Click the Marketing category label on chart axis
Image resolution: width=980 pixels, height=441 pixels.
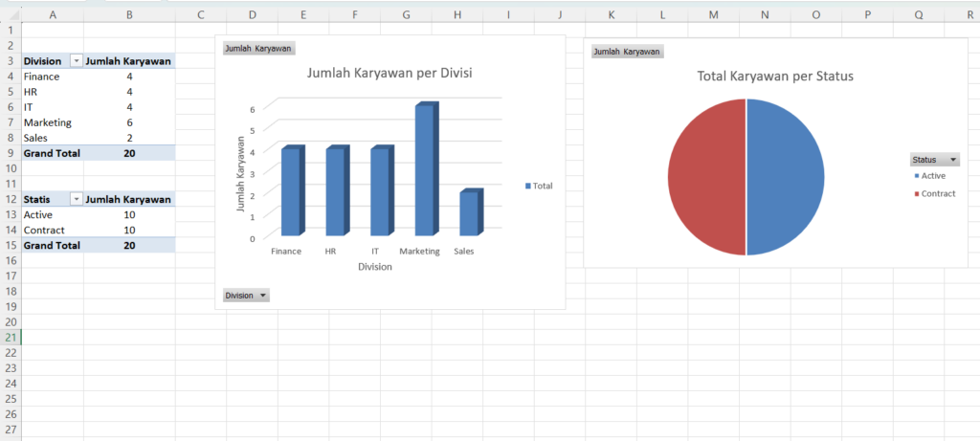coord(420,252)
